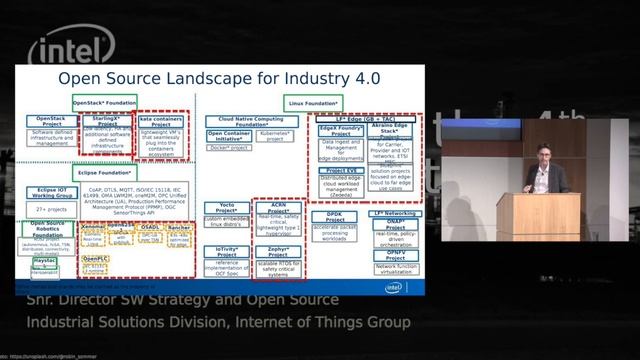Click the CoAP, DTLS, MQTT protocols list box
The width and height of the screenshot is (640, 360).
tap(135, 201)
